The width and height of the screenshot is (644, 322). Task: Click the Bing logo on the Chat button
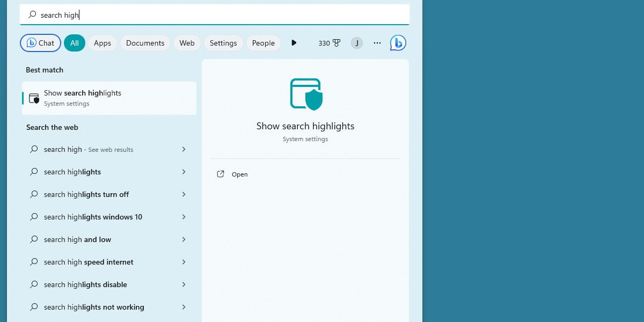pyautogui.click(x=31, y=43)
